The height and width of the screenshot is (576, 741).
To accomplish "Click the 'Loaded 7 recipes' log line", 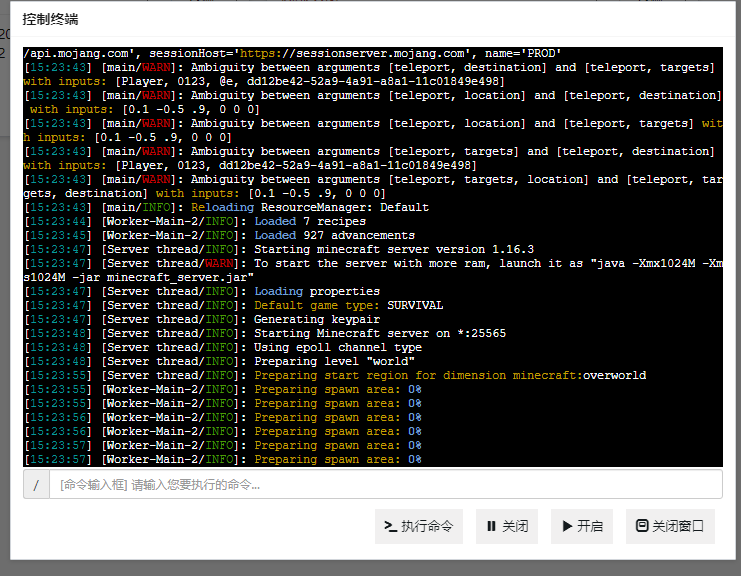I will pos(310,221).
